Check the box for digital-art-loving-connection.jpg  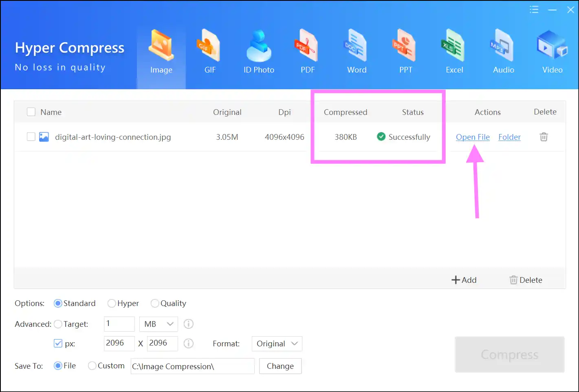pos(31,137)
